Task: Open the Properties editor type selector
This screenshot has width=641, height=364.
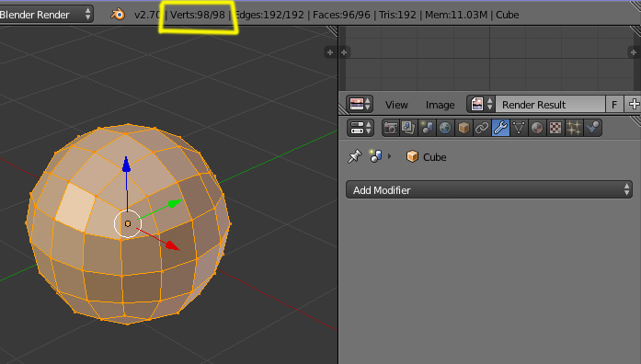Action: tap(361, 128)
